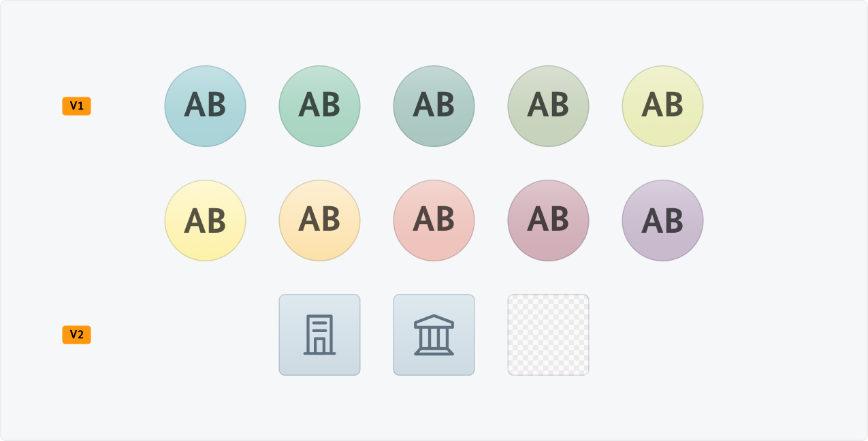Select the bank/museum column icon in row V2
The width and height of the screenshot is (868, 441).
point(434,335)
